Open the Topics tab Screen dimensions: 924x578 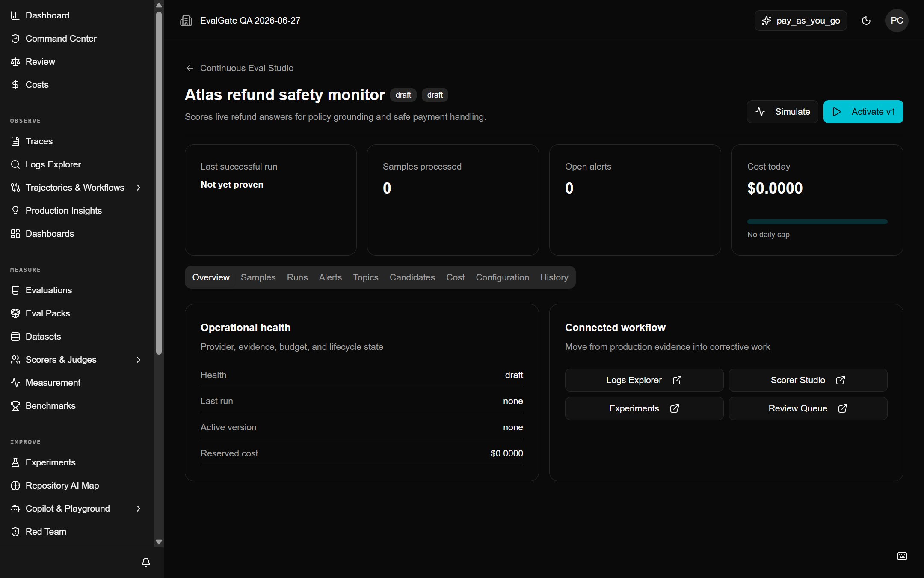click(366, 277)
